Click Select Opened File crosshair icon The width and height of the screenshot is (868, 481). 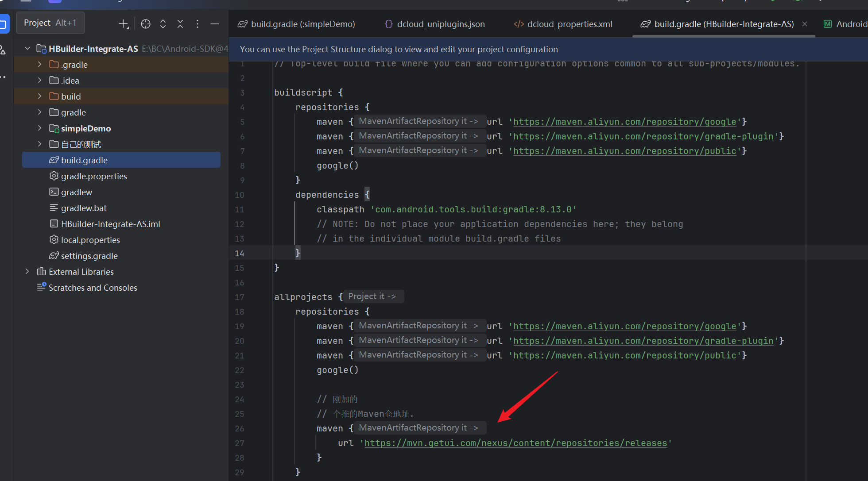146,24
